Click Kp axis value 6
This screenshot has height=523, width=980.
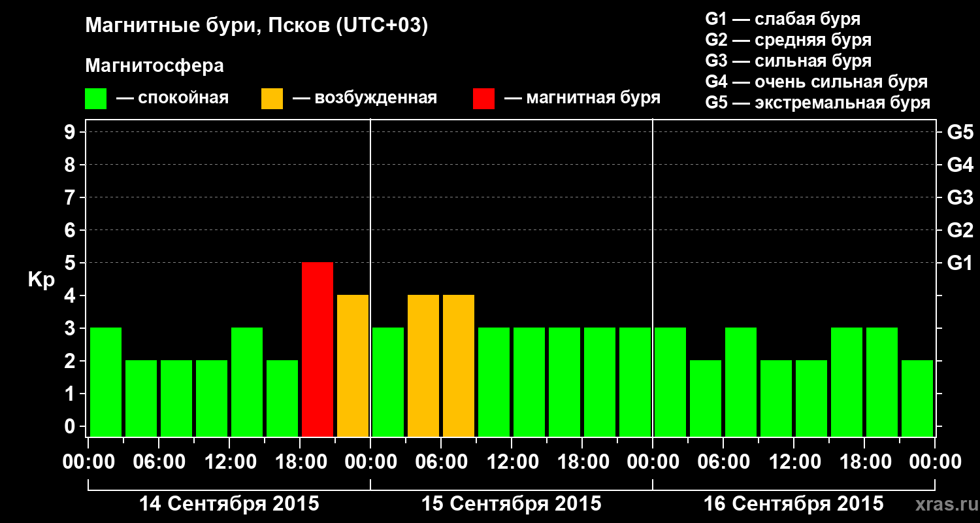71,230
